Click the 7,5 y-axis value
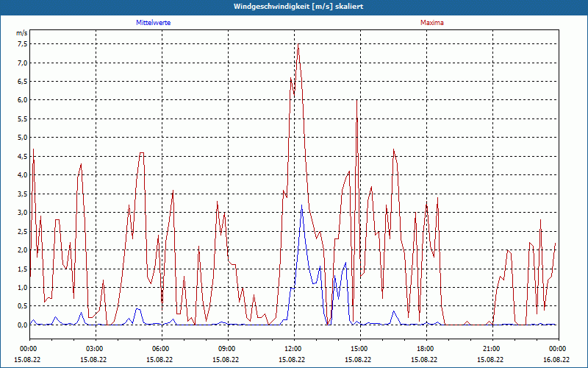The height and width of the screenshot is (368, 588). click(x=23, y=44)
